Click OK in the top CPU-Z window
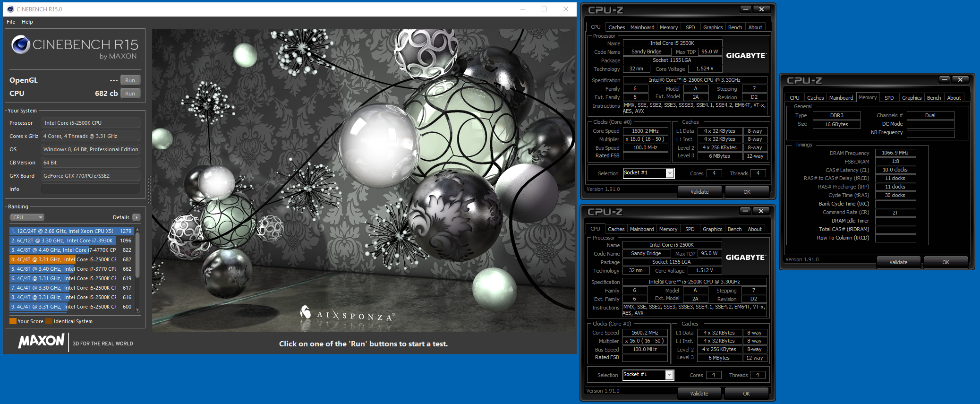Viewport: 980px width, 404px height. [747, 192]
